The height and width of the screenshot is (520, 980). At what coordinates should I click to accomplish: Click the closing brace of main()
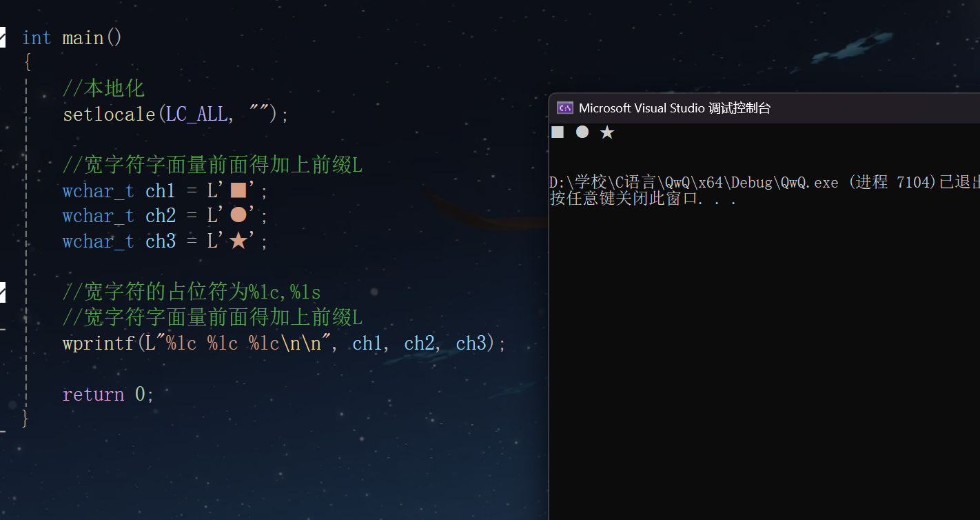point(25,418)
